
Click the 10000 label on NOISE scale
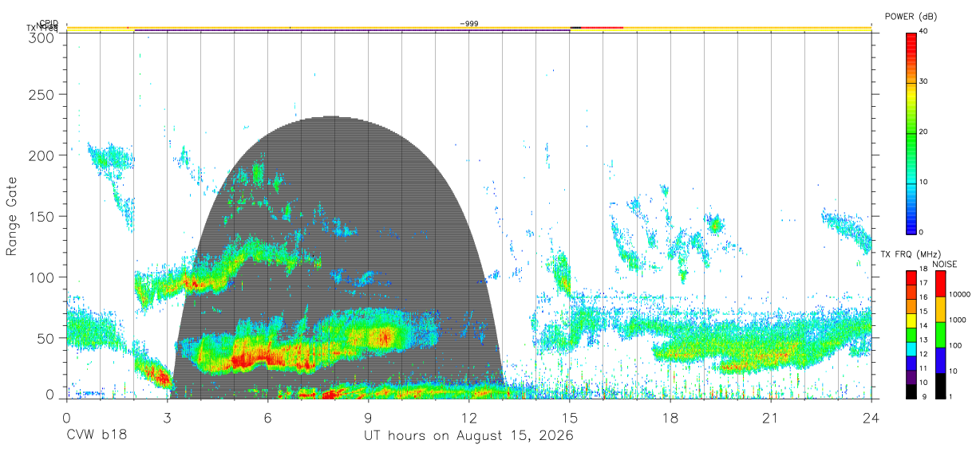(x=959, y=295)
